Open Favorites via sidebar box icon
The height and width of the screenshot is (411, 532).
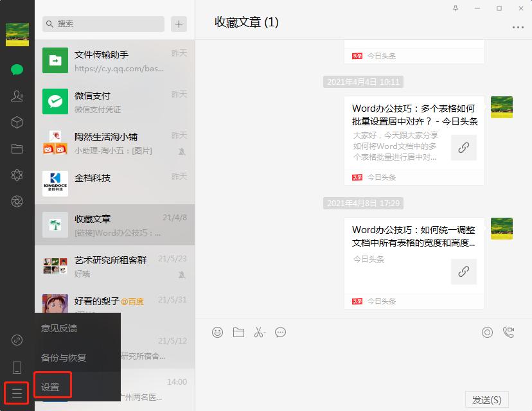pyautogui.click(x=16, y=122)
